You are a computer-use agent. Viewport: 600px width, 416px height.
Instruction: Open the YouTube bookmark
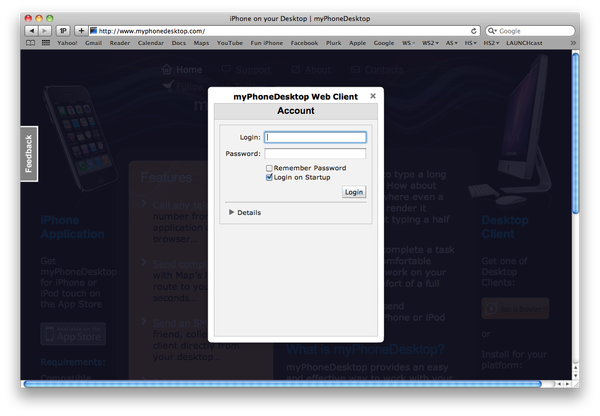coord(230,43)
